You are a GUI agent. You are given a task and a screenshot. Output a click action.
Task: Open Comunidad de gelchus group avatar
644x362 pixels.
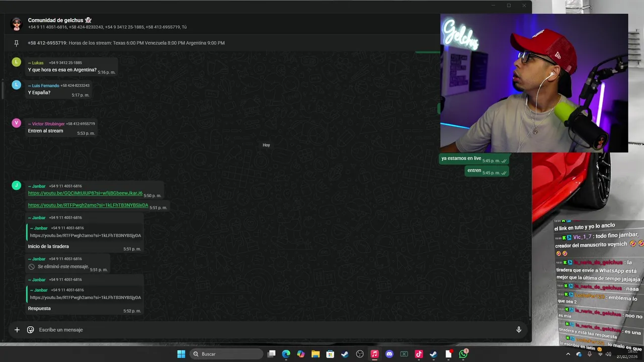(17, 24)
